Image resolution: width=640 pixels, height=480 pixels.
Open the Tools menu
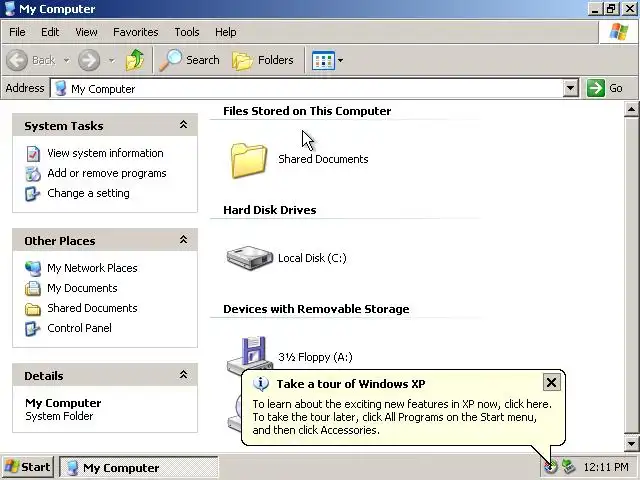(x=187, y=32)
